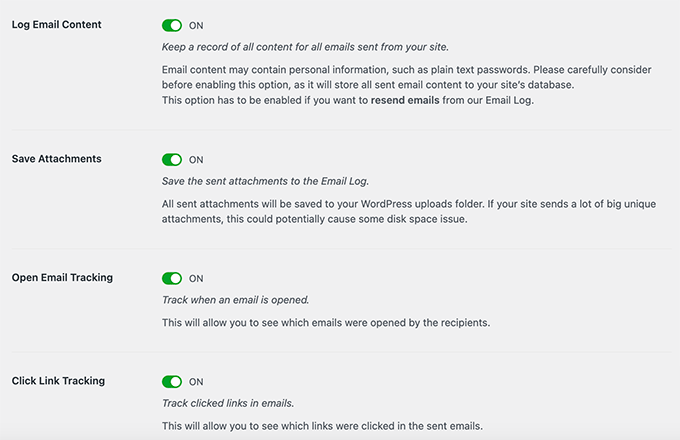Toggle the Log Email Content switch
The width and height of the screenshot is (680, 440).
(172, 24)
